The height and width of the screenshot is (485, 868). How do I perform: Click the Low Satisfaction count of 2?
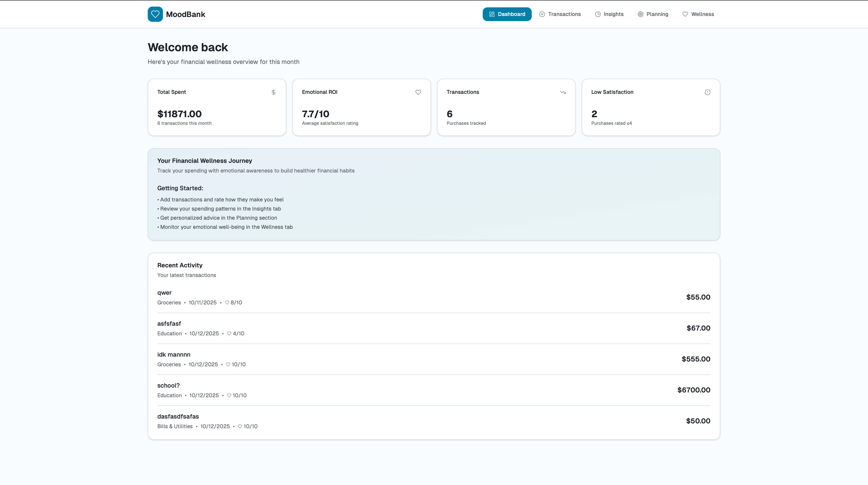594,114
